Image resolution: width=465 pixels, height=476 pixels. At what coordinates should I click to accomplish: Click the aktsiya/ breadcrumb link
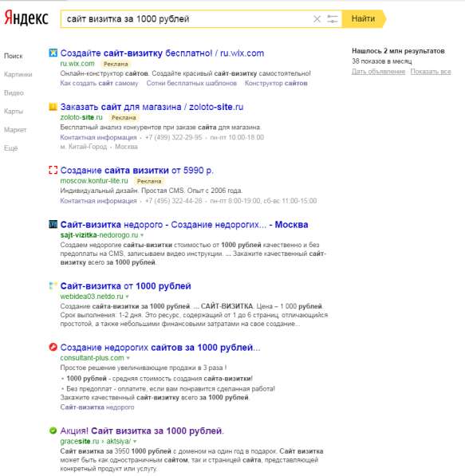click(x=119, y=441)
